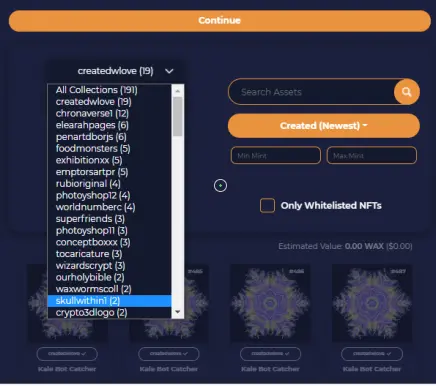
Task: Pick superfriends (3) from the list
Action: (109, 219)
